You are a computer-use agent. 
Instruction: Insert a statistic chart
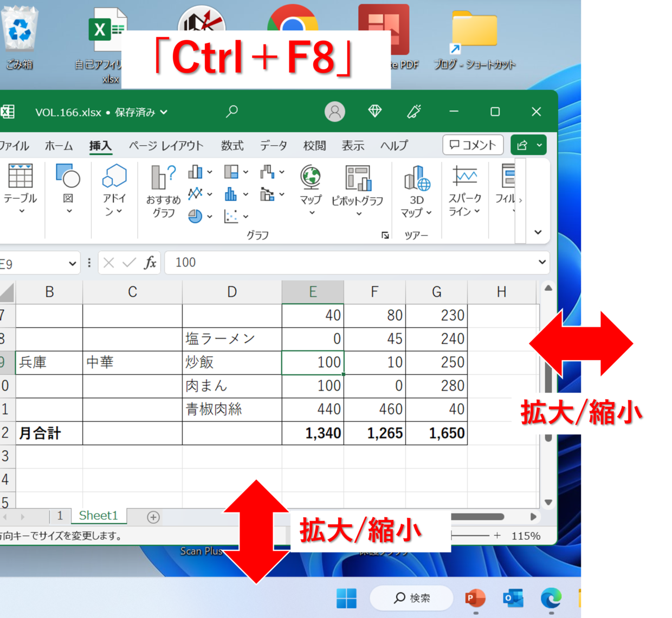(236, 194)
